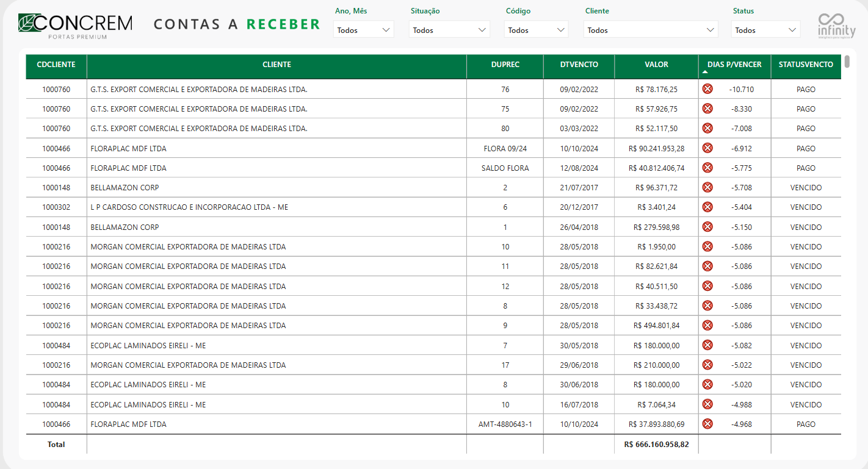868x469 pixels.
Task: Select date cell '20/12/2017'
Action: tap(579, 207)
